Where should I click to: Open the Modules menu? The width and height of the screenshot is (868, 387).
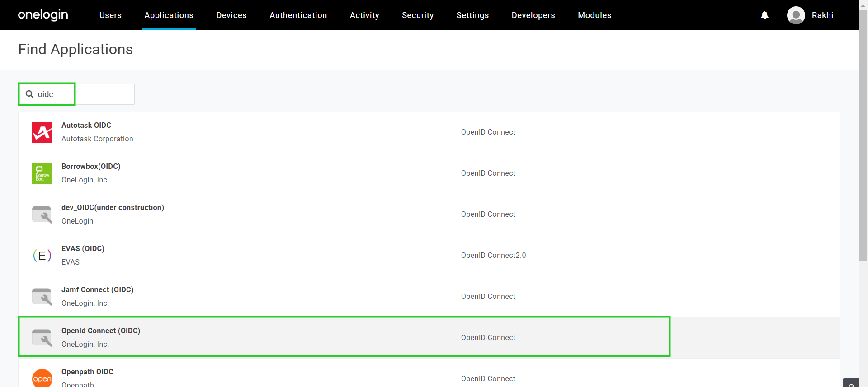click(x=594, y=15)
